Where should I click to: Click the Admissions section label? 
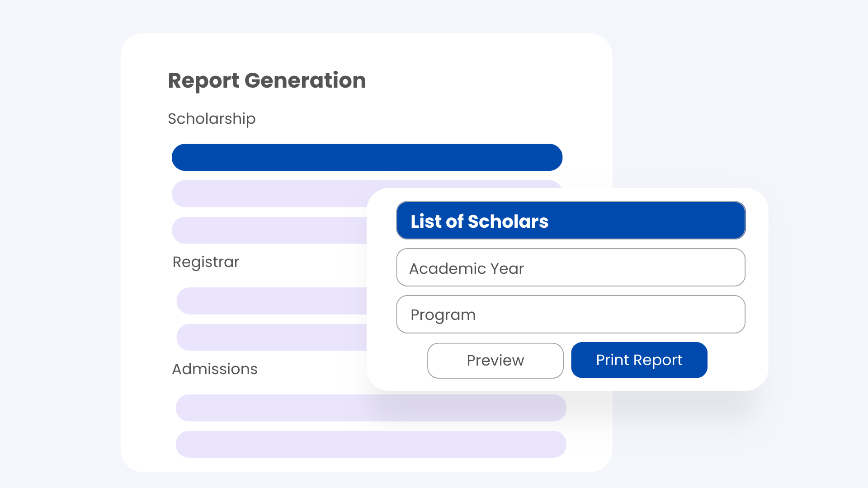(x=215, y=369)
